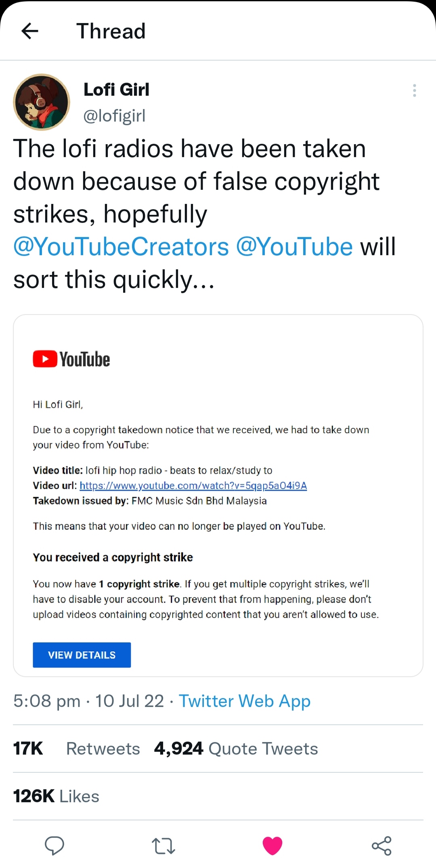
Task: Open the @YouTube mention link
Action: tap(294, 247)
